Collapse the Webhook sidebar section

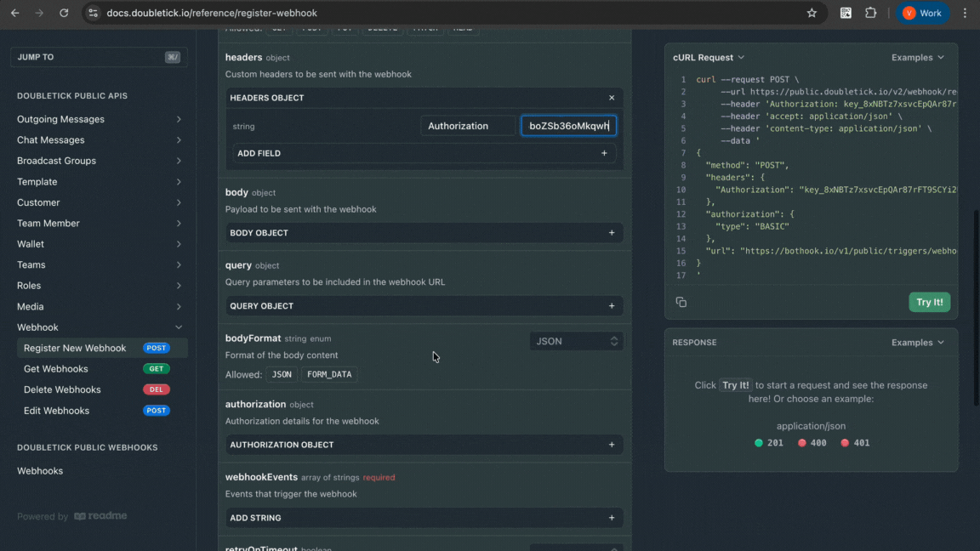[x=179, y=327]
